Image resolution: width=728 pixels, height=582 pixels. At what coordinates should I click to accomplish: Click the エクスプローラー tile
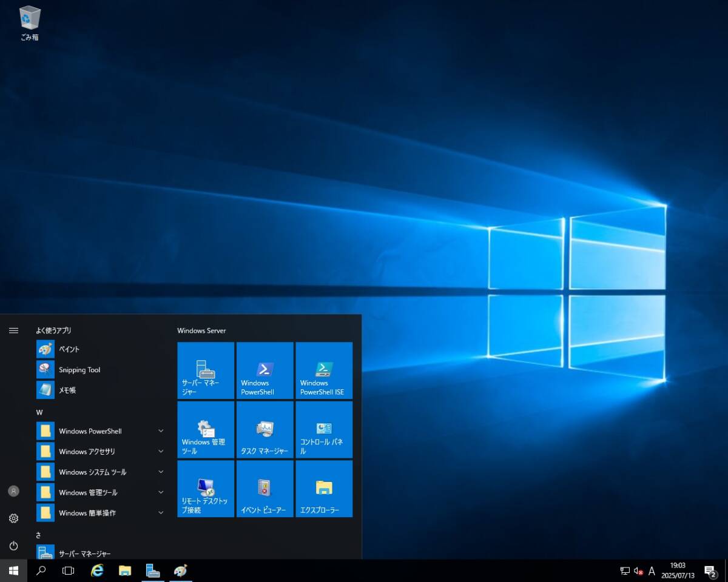324,489
